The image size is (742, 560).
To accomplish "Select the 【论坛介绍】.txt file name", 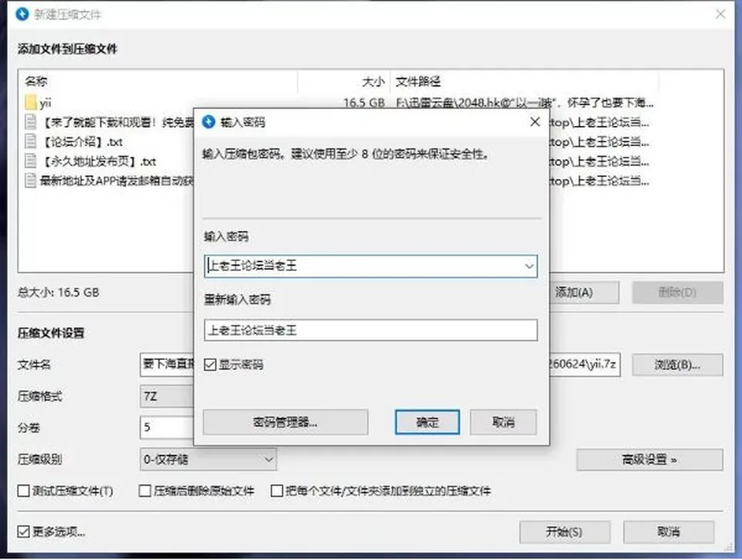I will (81, 142).
